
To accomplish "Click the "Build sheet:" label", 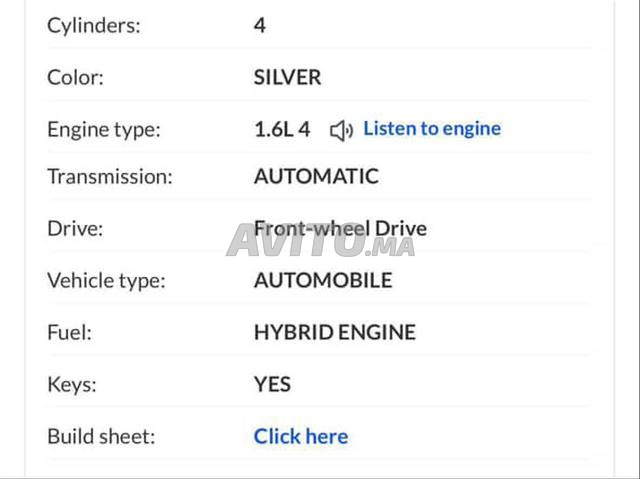I will 101,436.
